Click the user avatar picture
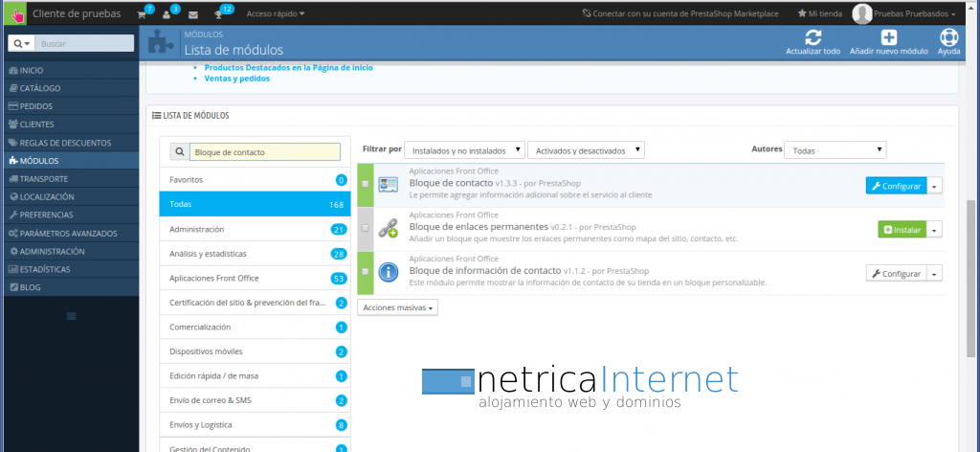The image size is (980, 452). (x=862, y=13)
